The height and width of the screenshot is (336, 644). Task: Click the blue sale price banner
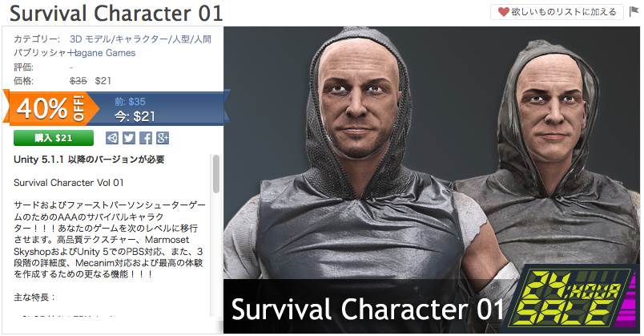coord(156,108)
